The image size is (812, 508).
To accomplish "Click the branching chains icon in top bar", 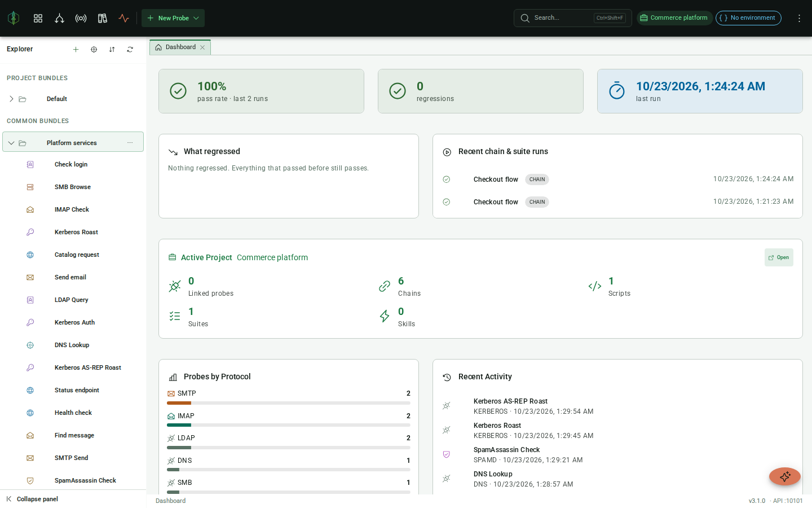I will 59,18.
